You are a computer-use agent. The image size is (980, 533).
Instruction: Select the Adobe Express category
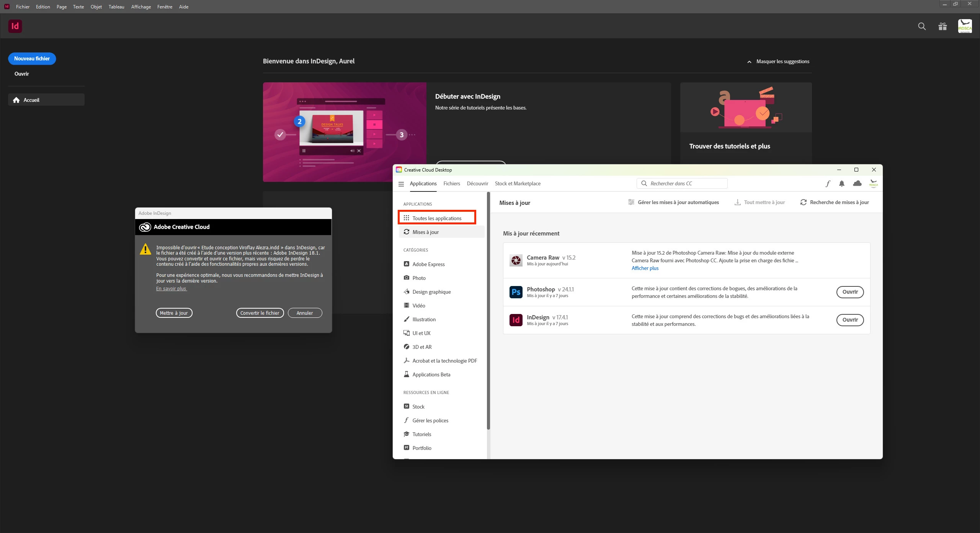(x=428, y=264)
